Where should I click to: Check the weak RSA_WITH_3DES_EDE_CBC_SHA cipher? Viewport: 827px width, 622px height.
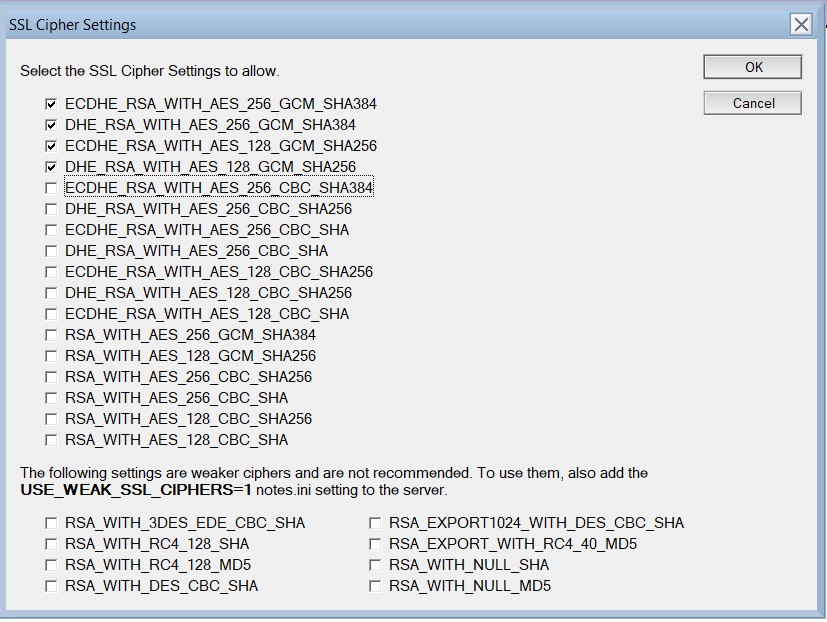pos(51,522)
